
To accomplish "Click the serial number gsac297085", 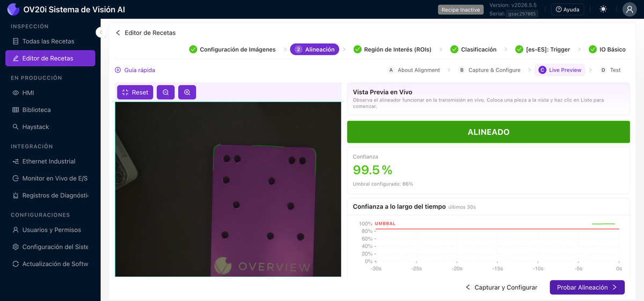I will pos(522,14).
